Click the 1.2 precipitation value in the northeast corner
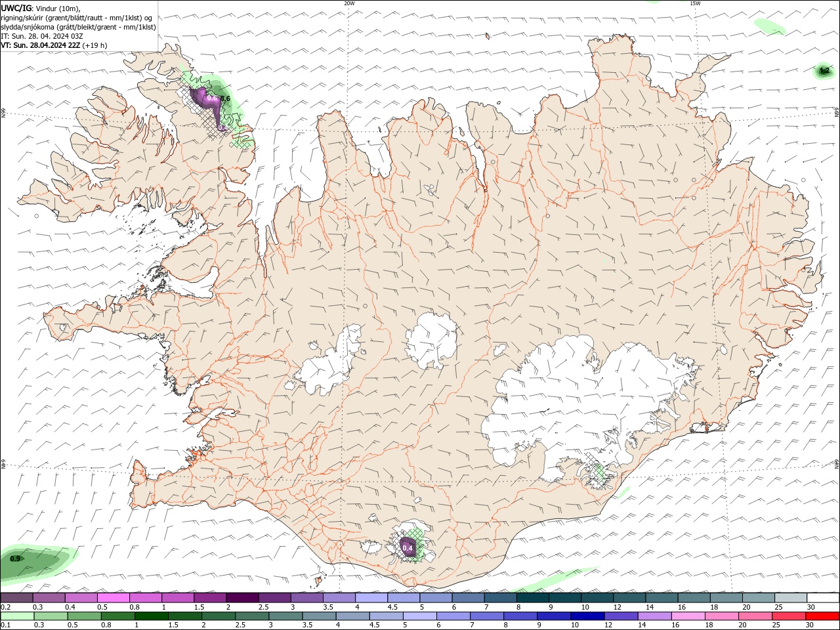The width and height of the screenshot is (840, 630). pyautogui.click(x=824, y=71)
